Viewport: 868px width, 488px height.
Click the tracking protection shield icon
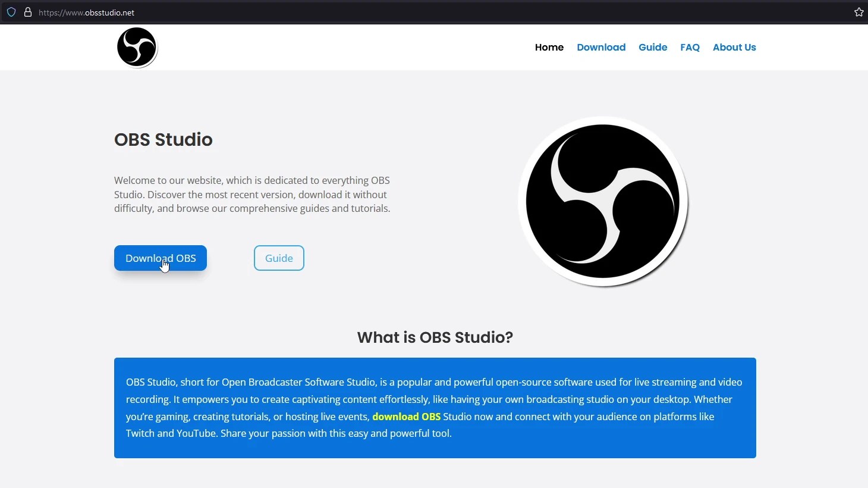[11, 12]
